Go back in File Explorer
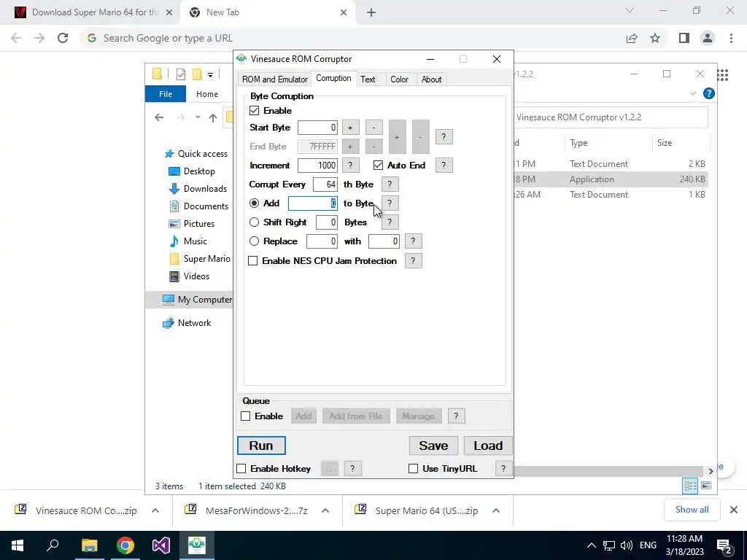Viewport: 747px width, 560px height. [159, 117]
